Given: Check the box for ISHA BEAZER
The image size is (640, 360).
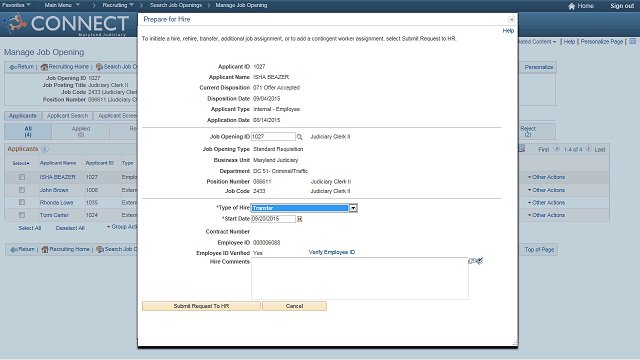Looking at the screenshot, I should [22, 177].
